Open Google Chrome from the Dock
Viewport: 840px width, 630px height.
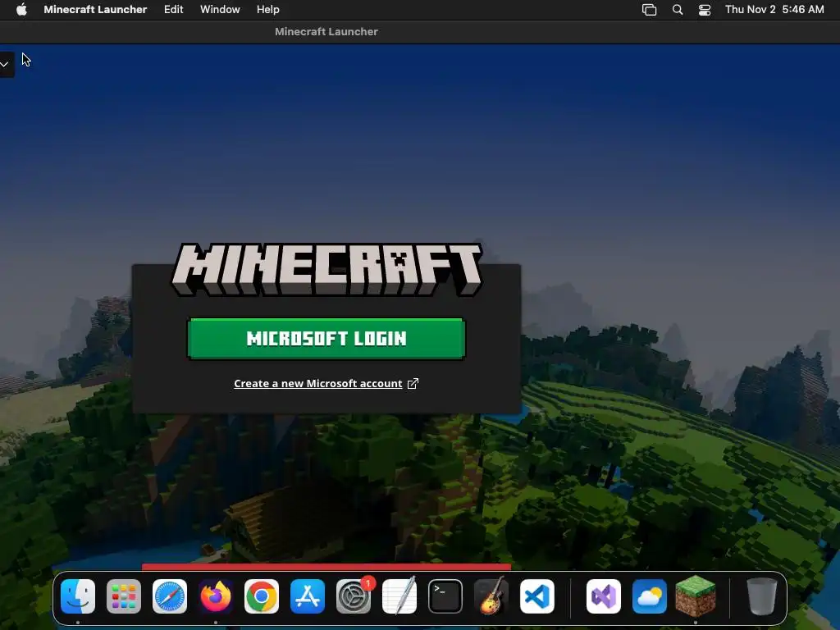(x=262, y=596)
